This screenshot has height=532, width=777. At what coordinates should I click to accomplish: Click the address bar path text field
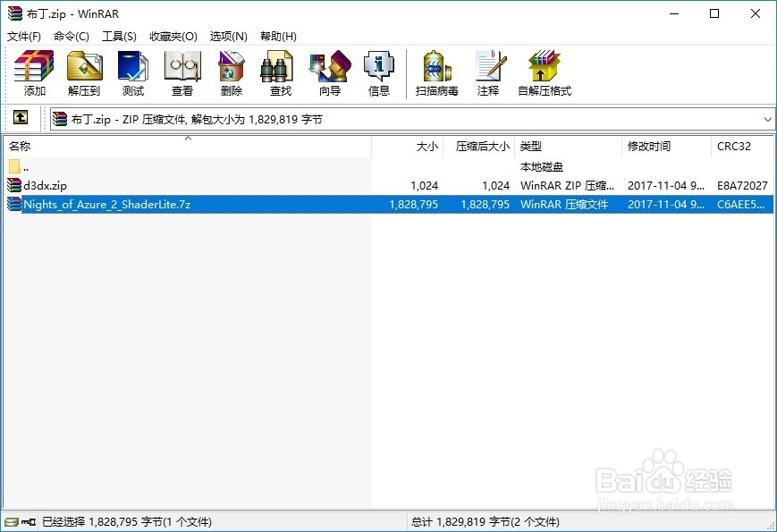(411, 120)
